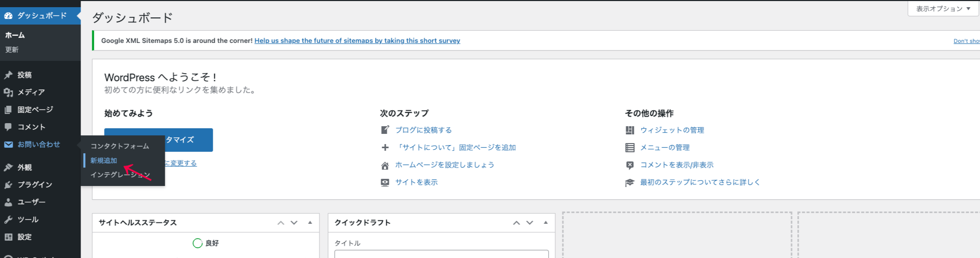Click 「サイトについて」固定ページを追加 link

click(456, 148)
